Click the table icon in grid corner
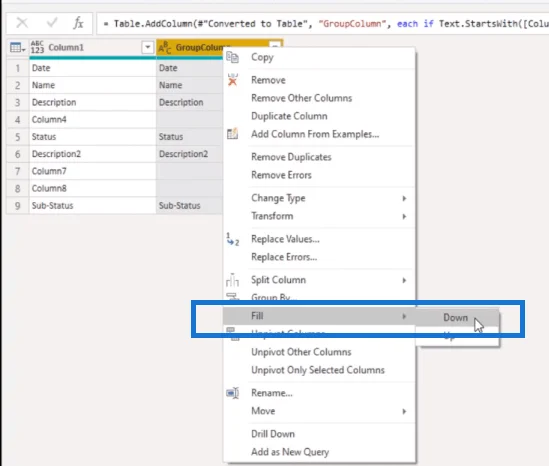The image size is (549, 466). (x=18, y=47)
